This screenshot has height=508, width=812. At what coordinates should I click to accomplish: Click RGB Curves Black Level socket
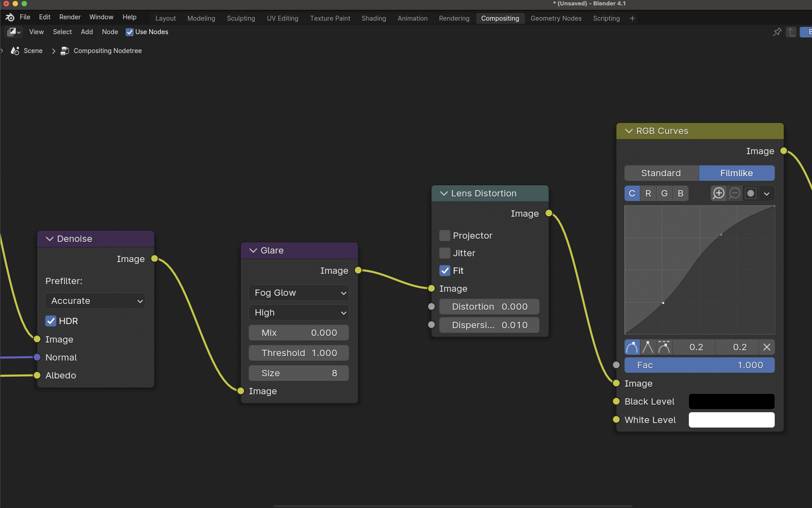click(617, 401)
